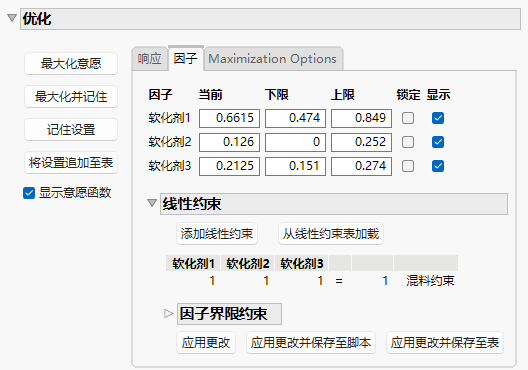Check the 锁定 box for 软化剂1

[408, 118]
